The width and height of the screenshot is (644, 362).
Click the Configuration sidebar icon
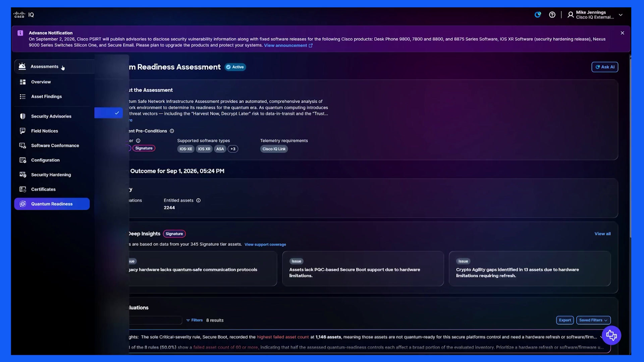coord(22,160)
